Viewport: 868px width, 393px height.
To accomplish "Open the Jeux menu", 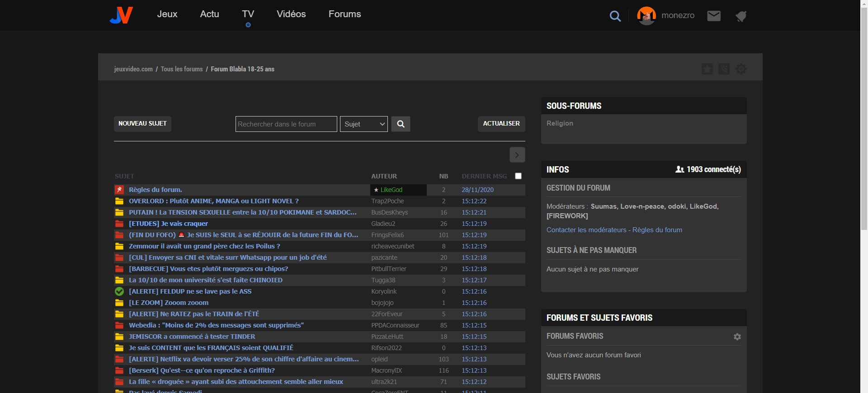I will [167, 14].
